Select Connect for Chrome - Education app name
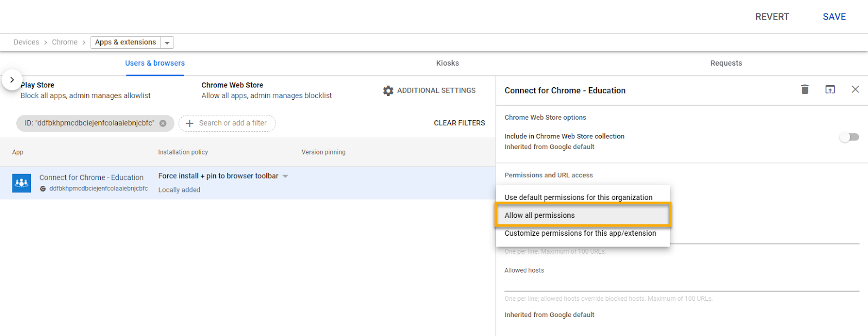 tap(91, 177)
